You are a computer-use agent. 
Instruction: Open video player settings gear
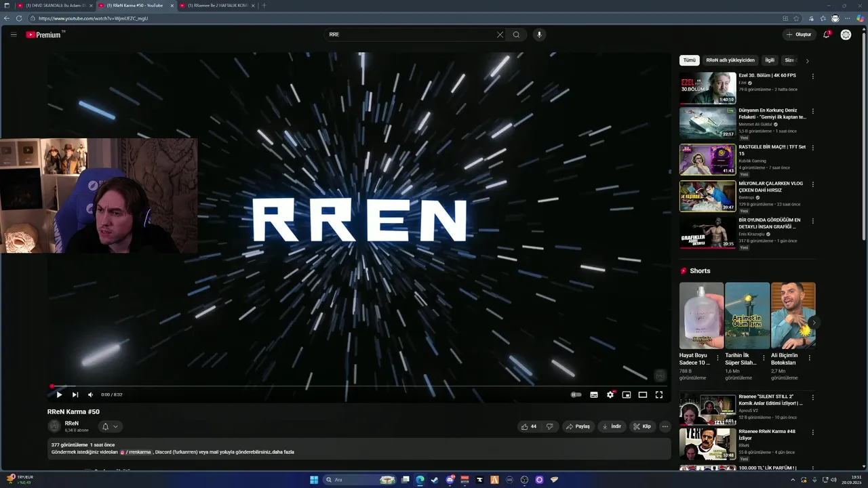pos(610,394)
